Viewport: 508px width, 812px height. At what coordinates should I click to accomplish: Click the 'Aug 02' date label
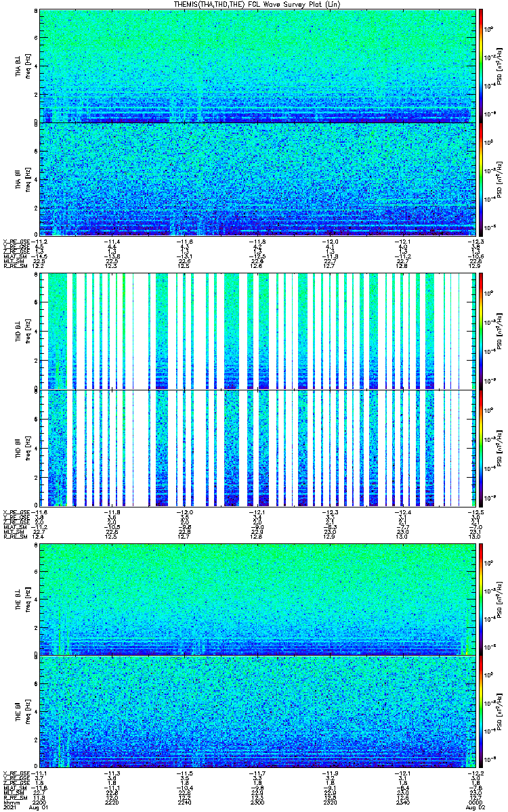coord(475,808)
